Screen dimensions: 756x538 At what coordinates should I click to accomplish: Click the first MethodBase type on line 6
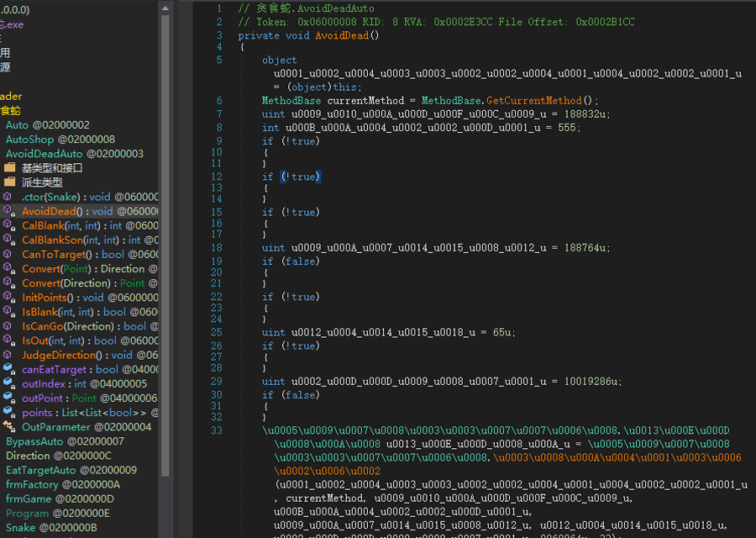click(291, 101)
